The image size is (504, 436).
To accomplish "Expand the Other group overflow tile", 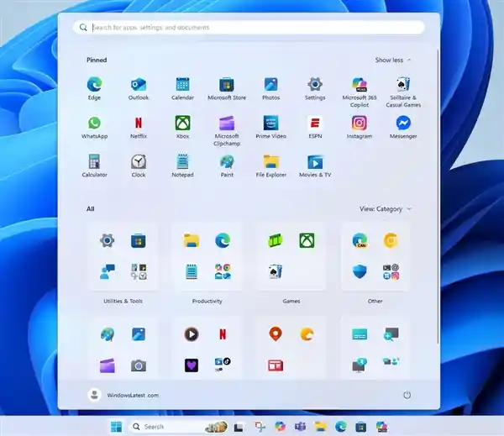I will pos(391,271).
